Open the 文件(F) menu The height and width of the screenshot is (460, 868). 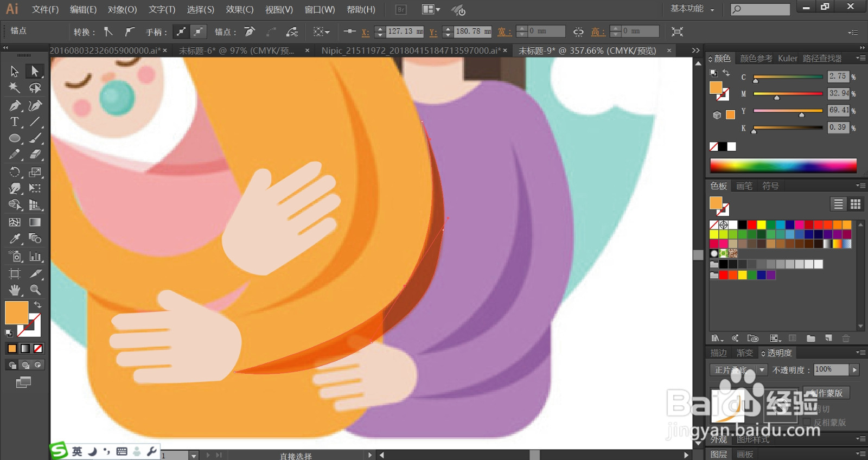[x=45, y=9]
